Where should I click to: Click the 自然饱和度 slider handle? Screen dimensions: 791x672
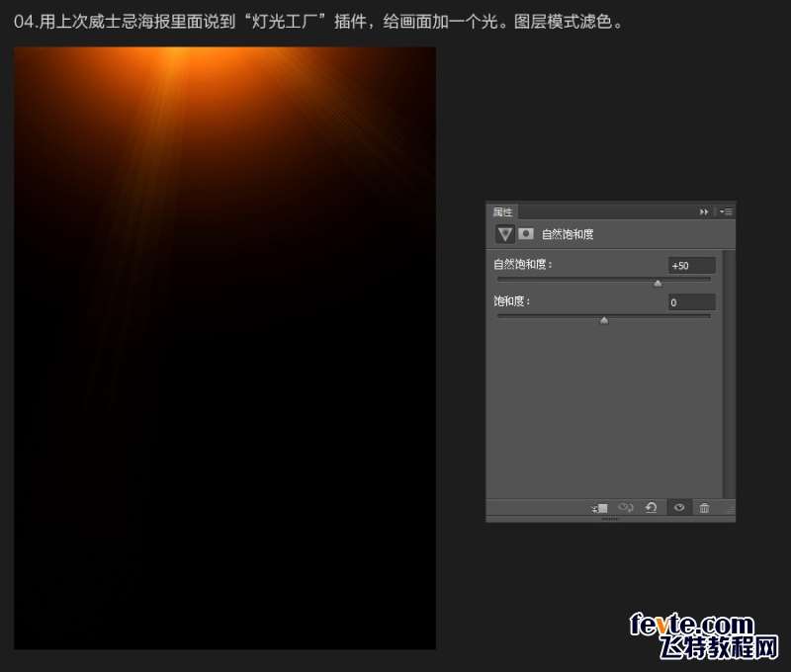[658, 284]
